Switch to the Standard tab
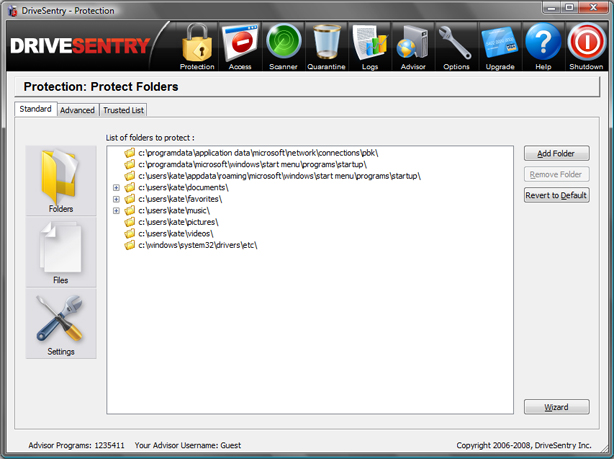Viewport: 614px width, 459px height. point(36,109)
